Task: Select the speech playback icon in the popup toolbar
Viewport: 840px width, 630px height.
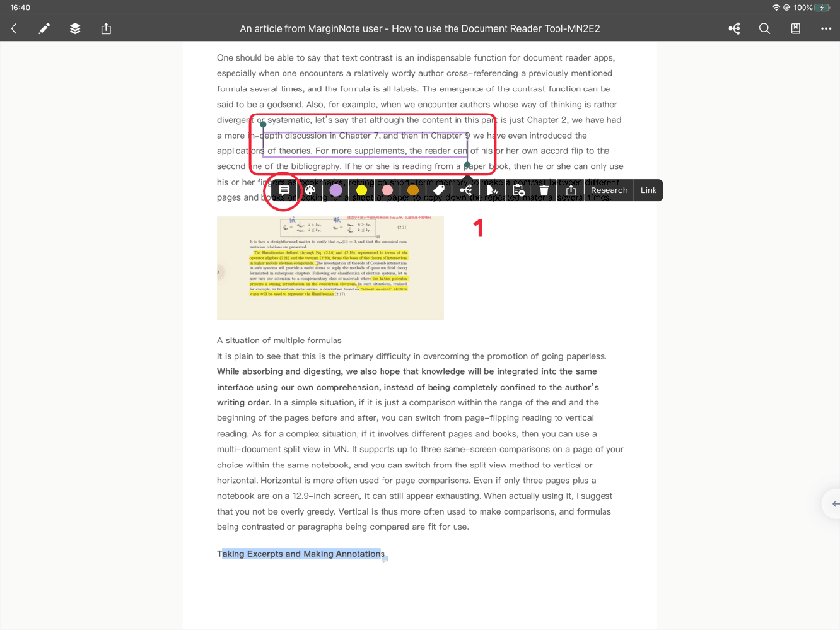Action: click(x=493, y=190)
